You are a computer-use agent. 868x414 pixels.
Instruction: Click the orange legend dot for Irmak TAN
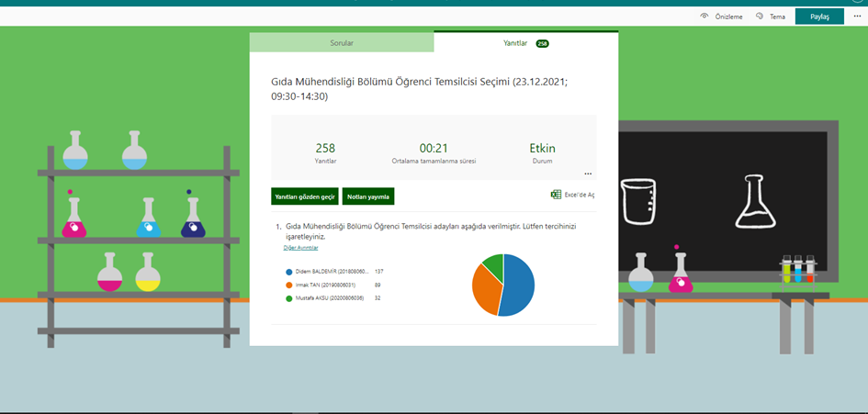(289, 285)
